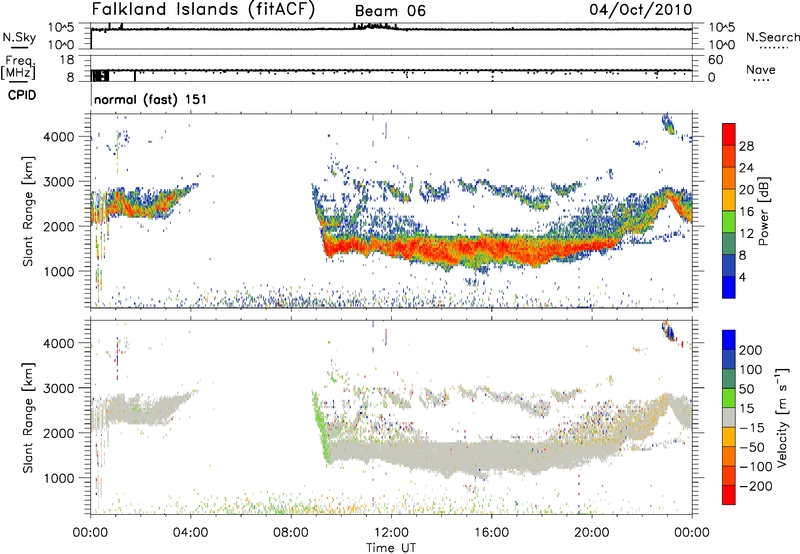Screen dimensions: 800x554
Task: Click the "12:00" time tick label
Action: pyautogui.click(x=391, y=532)
